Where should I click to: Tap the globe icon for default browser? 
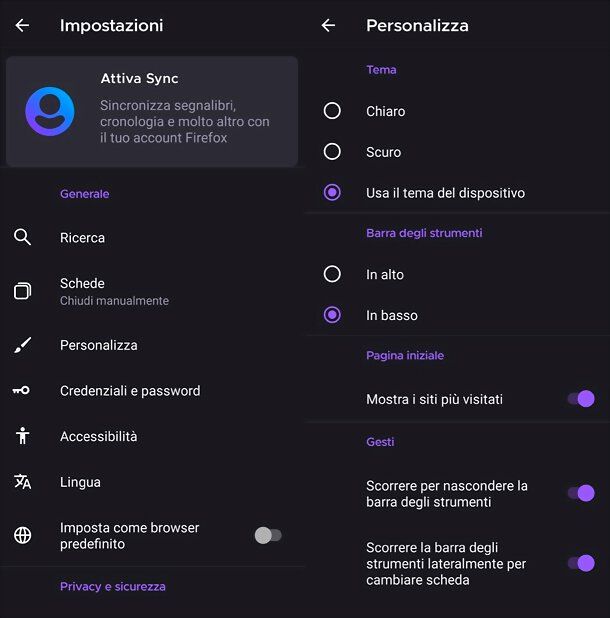pyautogui.click(x=22, y=535)
